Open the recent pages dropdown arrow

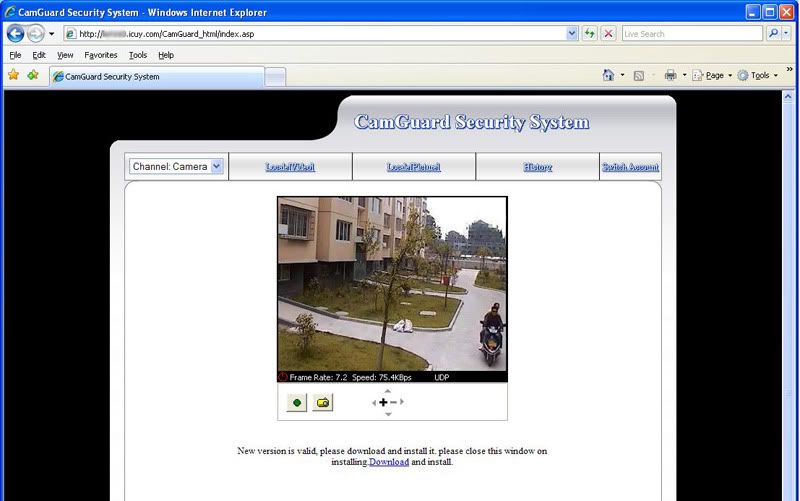point(52,34)
